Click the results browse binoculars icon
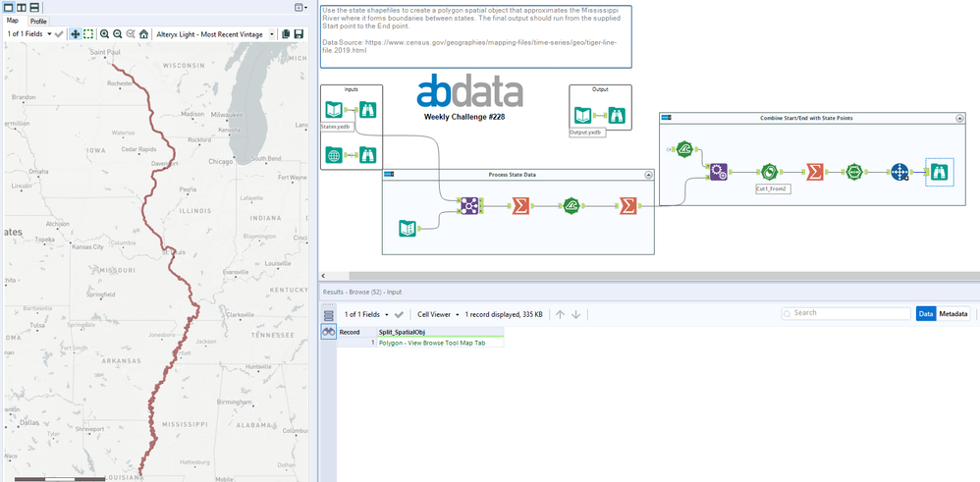The height and width of the screenshot is (482, 980). pos(328,332)
